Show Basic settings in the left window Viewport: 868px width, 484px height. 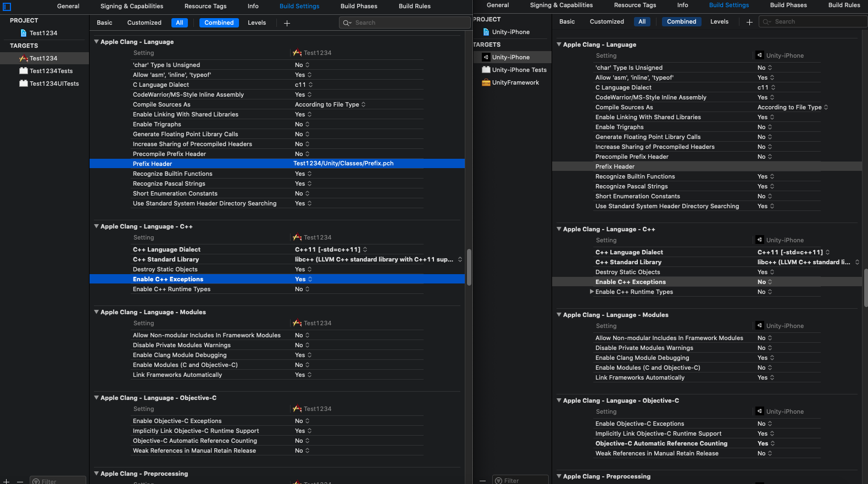[104, 23]
